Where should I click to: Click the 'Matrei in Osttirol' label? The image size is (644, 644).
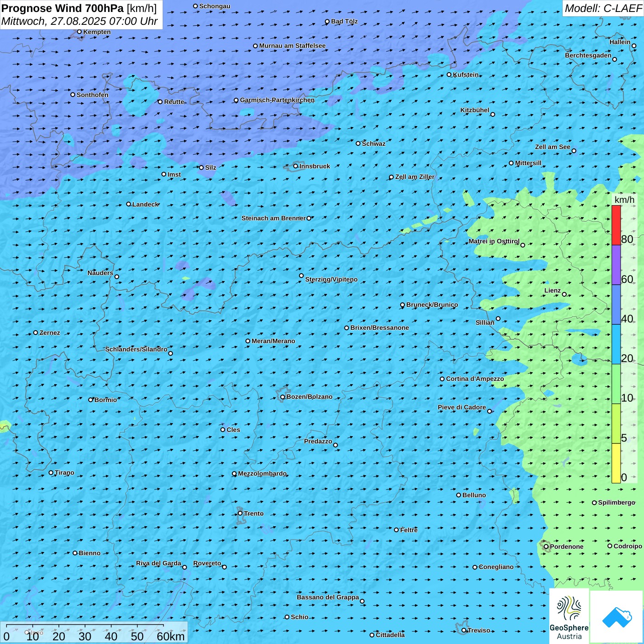[x=494, y=241]
